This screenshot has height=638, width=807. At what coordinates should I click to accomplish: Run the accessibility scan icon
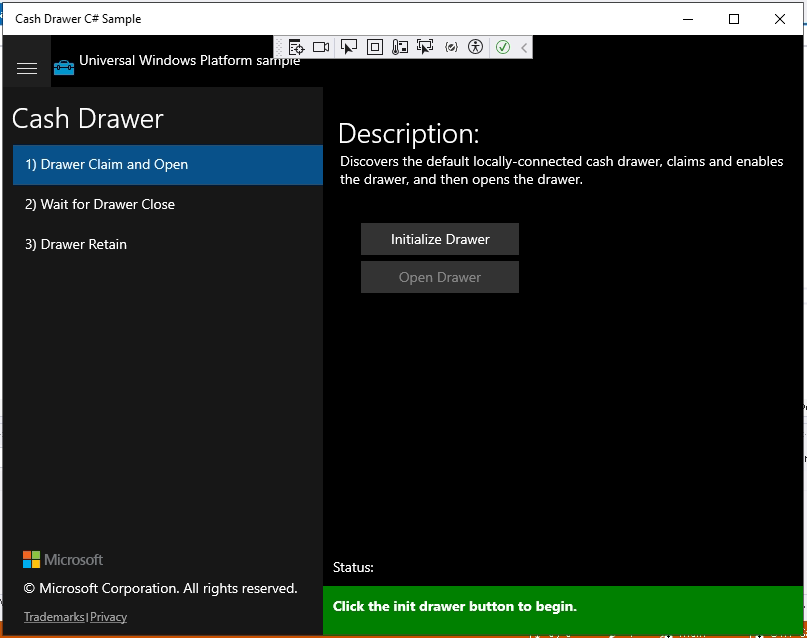(x=476, y=47)
